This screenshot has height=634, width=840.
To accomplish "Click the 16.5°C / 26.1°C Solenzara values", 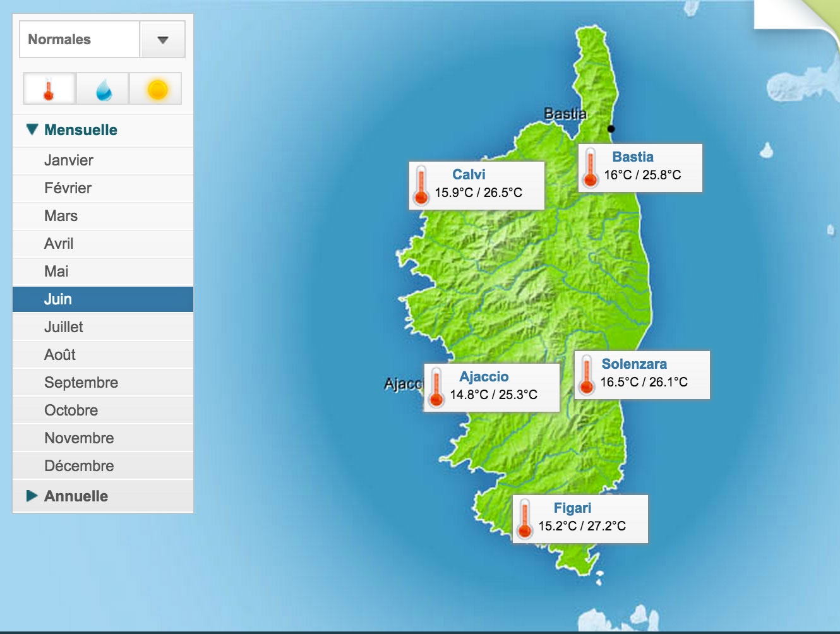I will coord(644,382).
